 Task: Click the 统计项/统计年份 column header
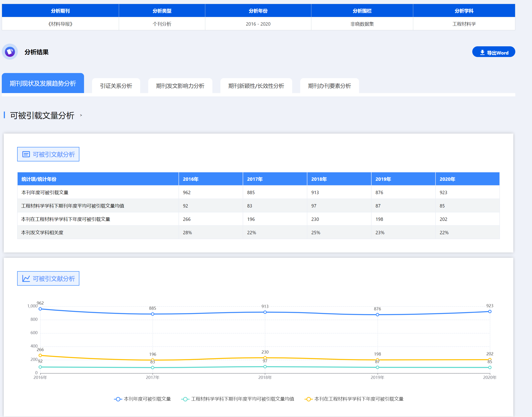[x=98, y=179]
